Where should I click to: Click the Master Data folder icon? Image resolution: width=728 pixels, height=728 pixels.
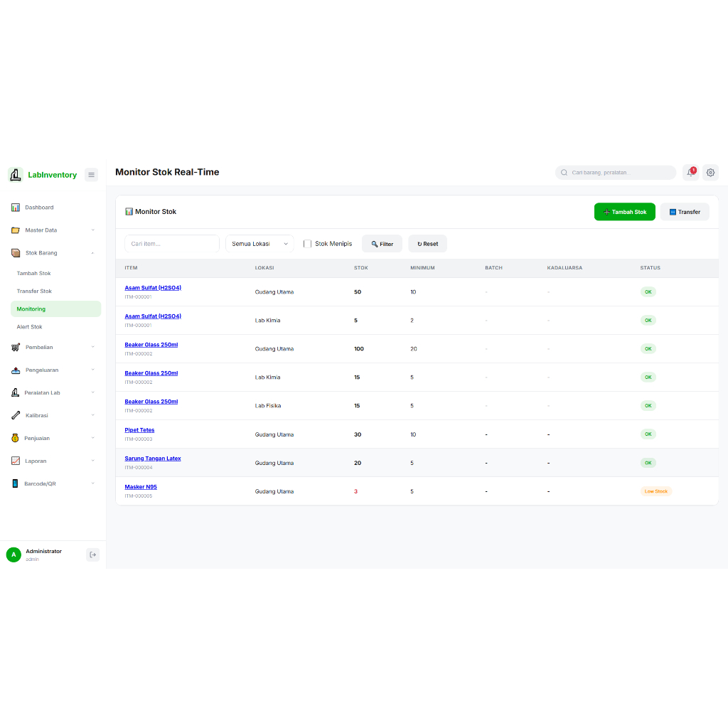(x=16, y=230)
